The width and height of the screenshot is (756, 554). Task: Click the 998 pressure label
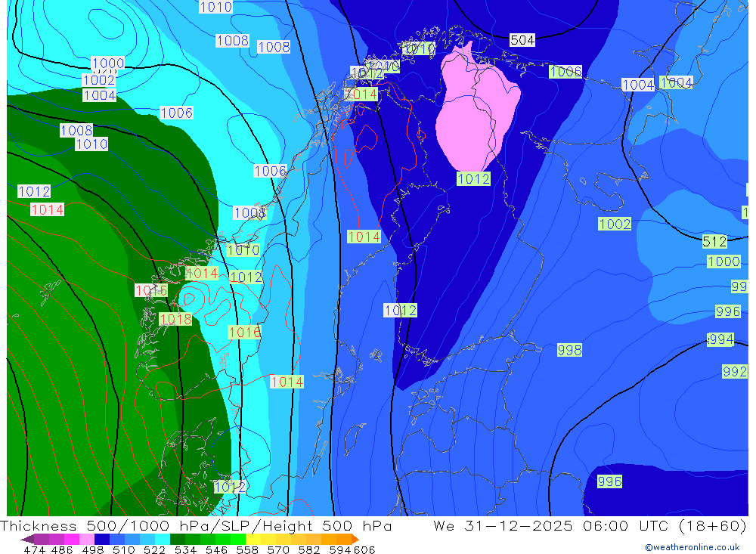569,350
